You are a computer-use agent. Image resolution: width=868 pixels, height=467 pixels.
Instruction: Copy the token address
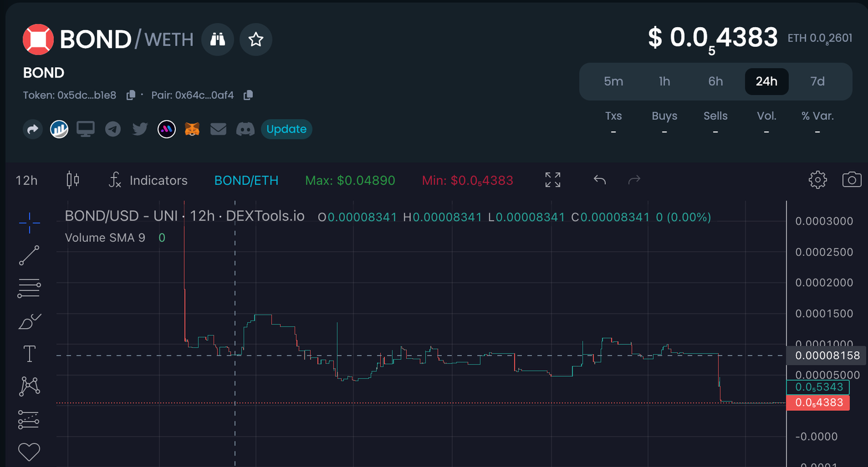(x=131, y=95)
